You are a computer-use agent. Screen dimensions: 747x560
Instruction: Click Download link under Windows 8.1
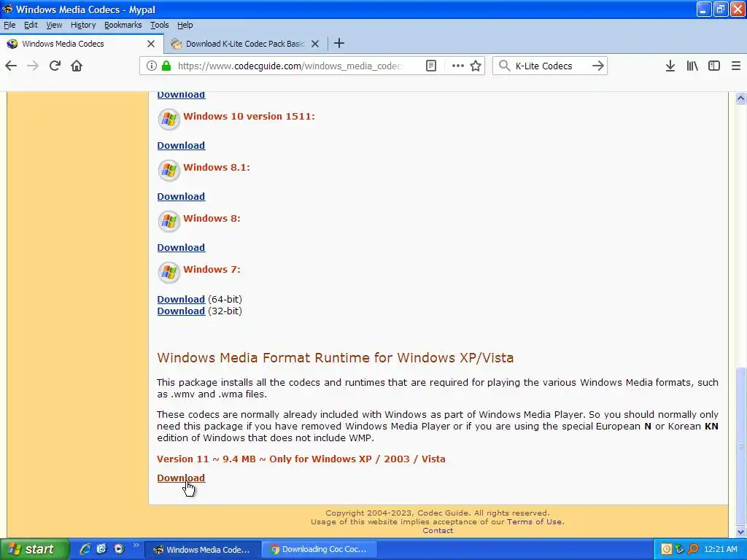181,196
